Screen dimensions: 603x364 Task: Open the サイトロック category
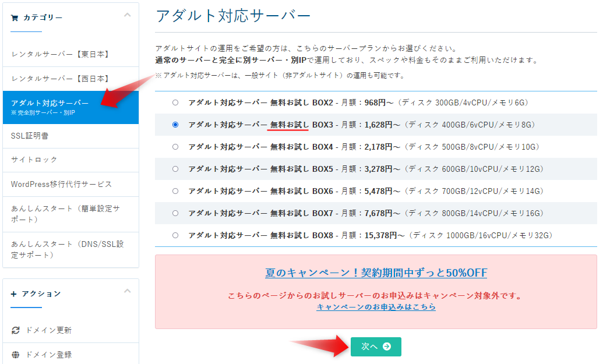[34, 160]
